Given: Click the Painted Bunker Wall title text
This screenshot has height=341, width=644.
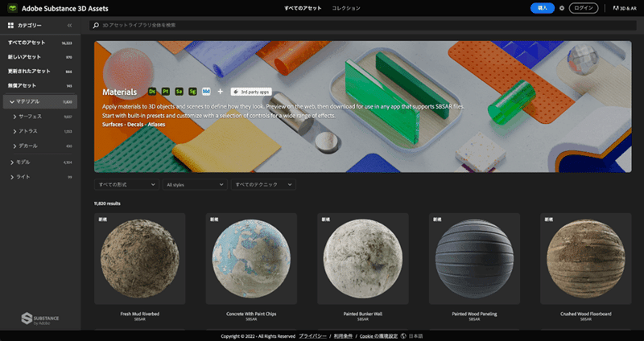Looking at the screenshot, I should 363,314.
